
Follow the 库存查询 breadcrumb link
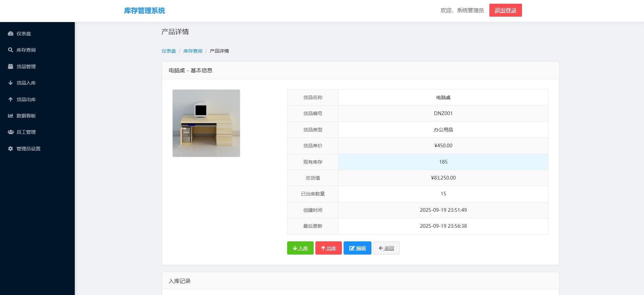(193, 51)
